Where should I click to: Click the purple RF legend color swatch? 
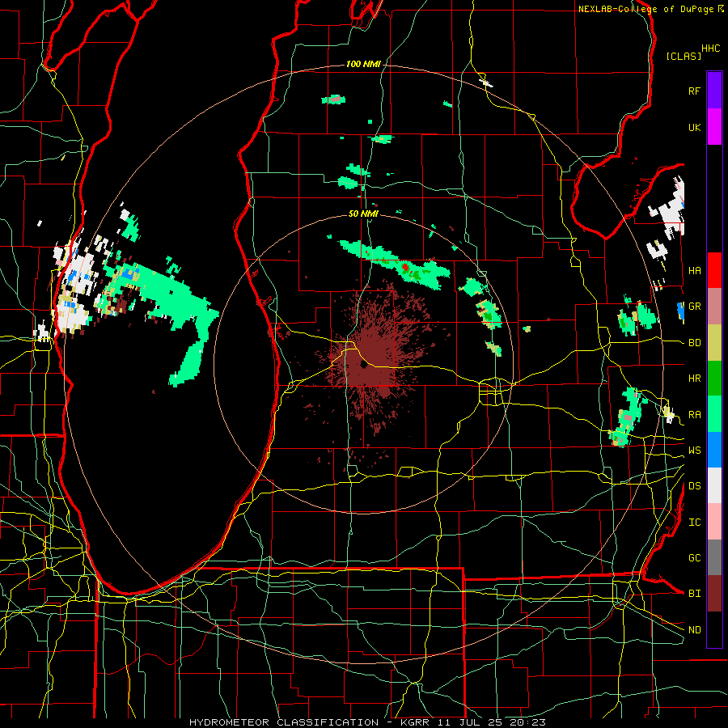(714, 91)
